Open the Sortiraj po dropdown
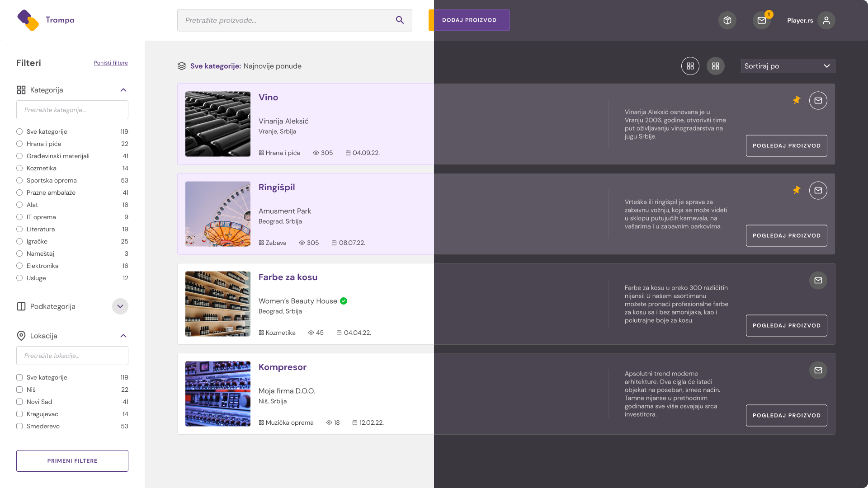 (x=788, y=66)
